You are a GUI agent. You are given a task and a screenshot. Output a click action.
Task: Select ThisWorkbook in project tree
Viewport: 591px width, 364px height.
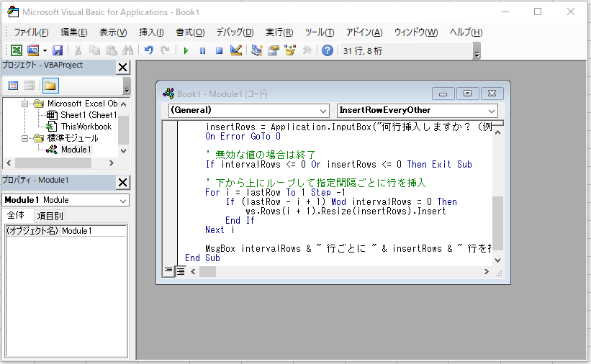coord(86,127)
